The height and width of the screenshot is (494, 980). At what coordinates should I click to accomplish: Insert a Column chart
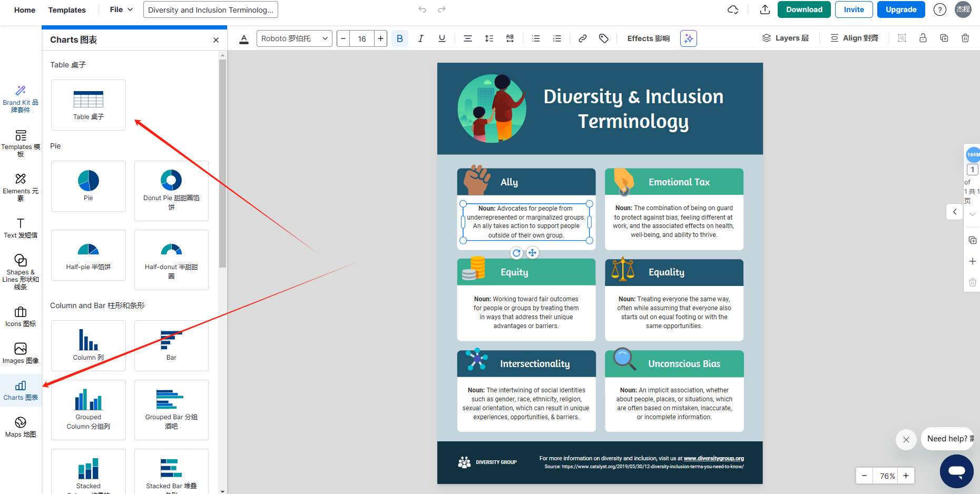(x=89, y=345)
